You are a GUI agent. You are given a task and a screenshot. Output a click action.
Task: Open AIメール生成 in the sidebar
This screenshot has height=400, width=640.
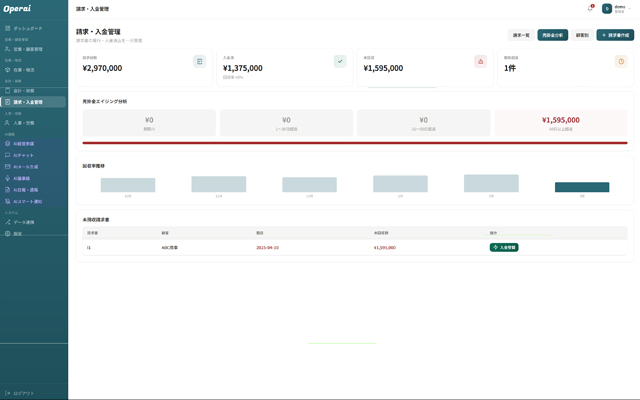[26, 167]
